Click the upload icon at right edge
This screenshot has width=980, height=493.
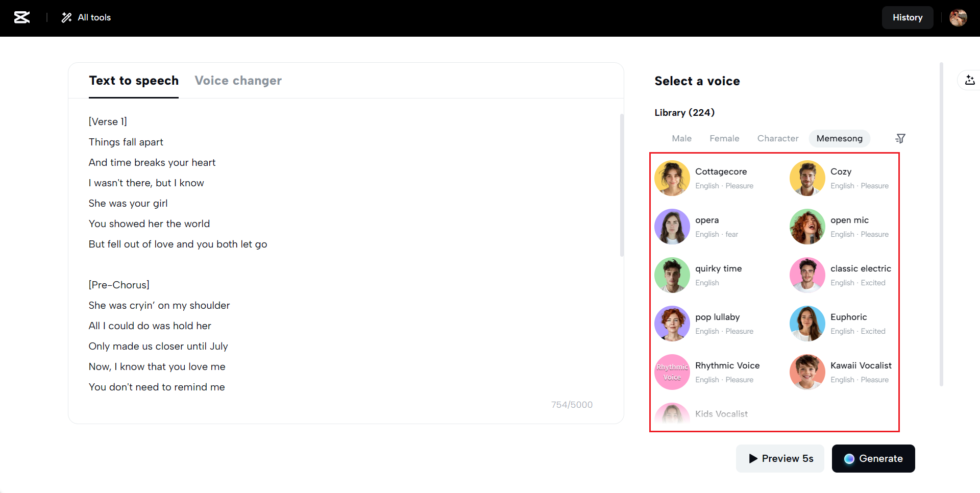tap(970, 80)
